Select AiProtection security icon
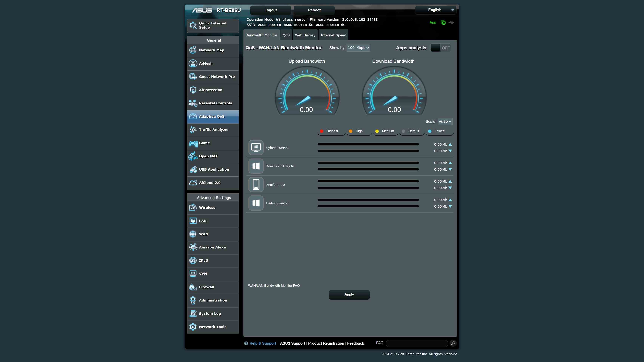Viewport: 644px width, 362px height. (x=193, y=90)
